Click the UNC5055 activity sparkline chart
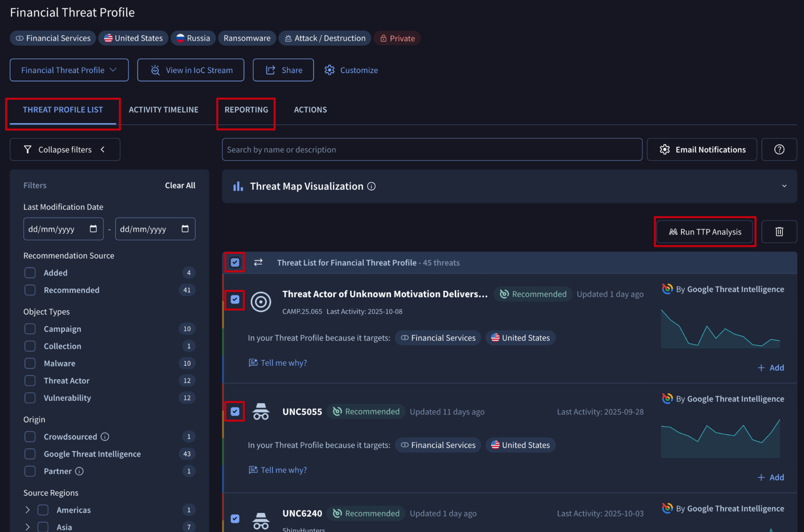The height and width of the screenshot is (532, 804). pos(720,439)
